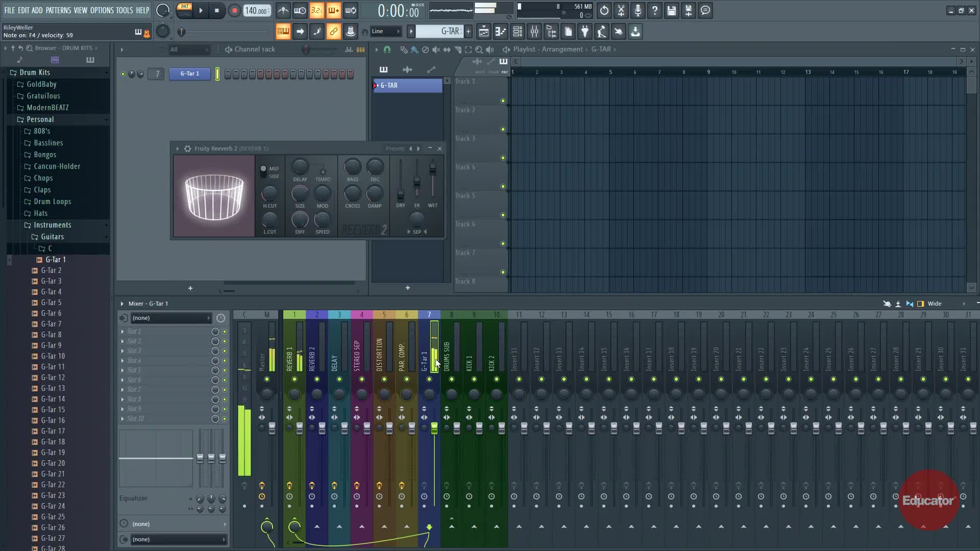Screen dimensions: 980x551
Task: Mute the REVERB 1 mixer track
Action: tap(295, 380)
